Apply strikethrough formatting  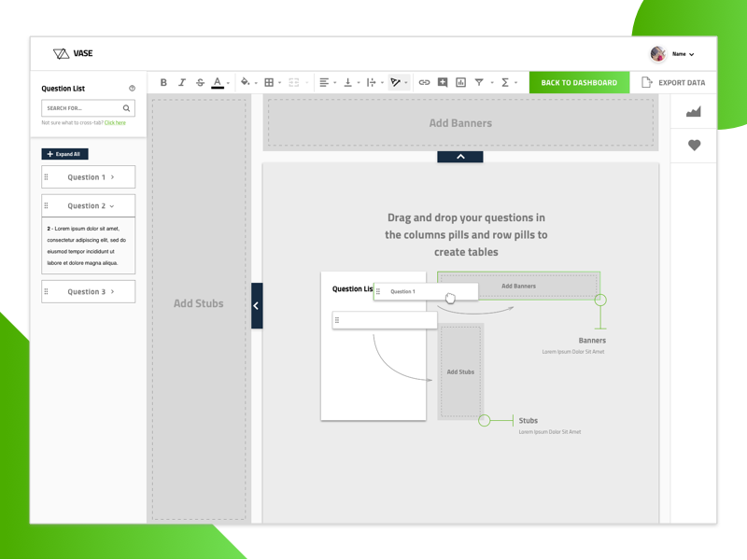click(x=200, y=82)
